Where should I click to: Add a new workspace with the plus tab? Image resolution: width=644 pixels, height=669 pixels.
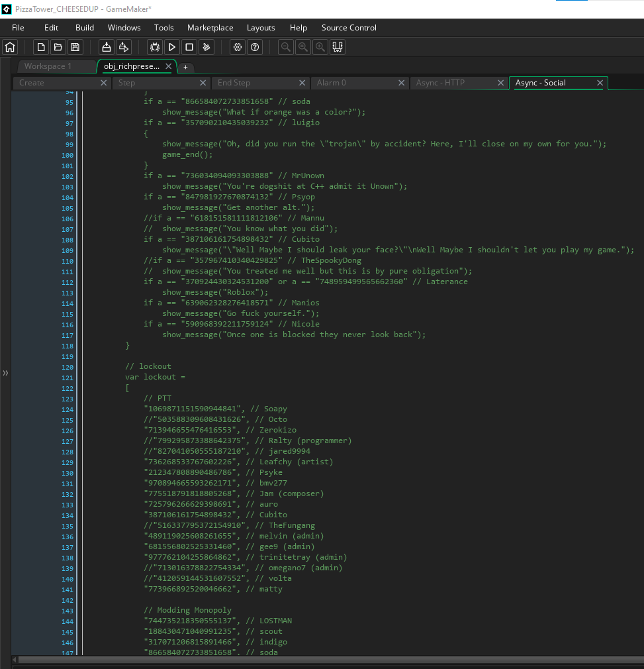coord(185,67)
